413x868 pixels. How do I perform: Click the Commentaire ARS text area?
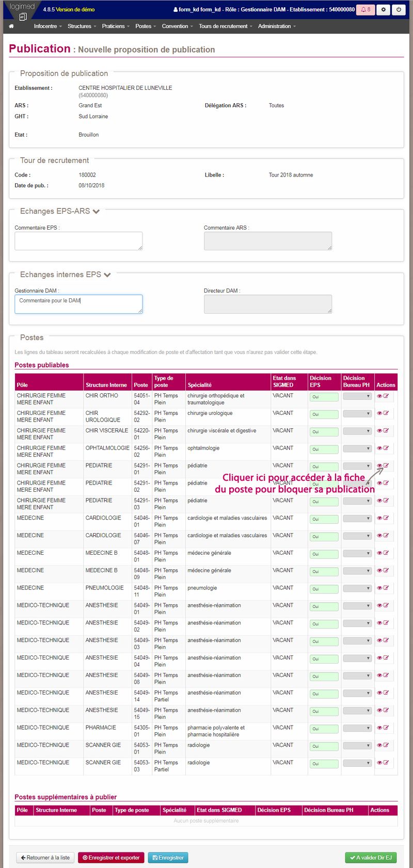coord(268,241)
